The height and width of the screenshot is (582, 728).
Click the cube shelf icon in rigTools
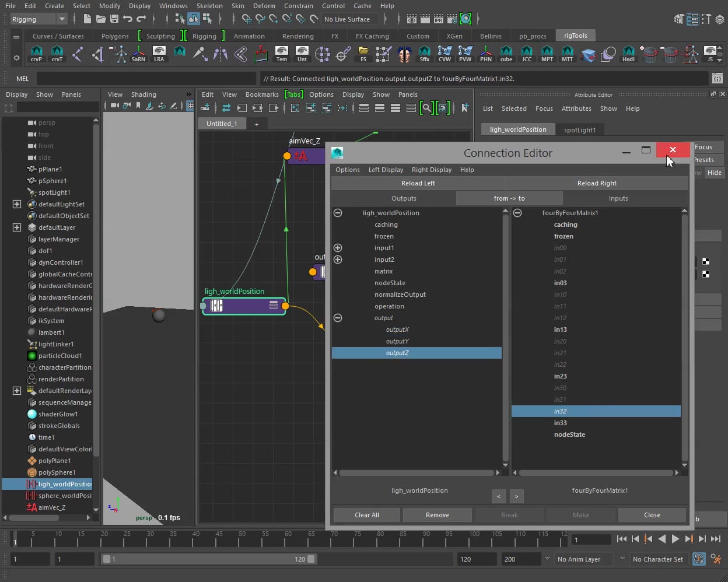(x=506, y=54)
